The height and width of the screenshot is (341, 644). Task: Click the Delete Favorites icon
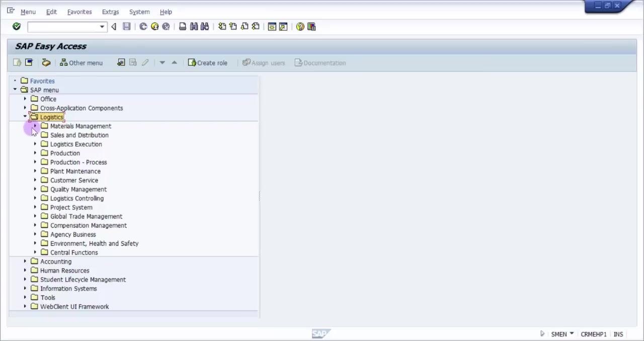click(133, 63)
